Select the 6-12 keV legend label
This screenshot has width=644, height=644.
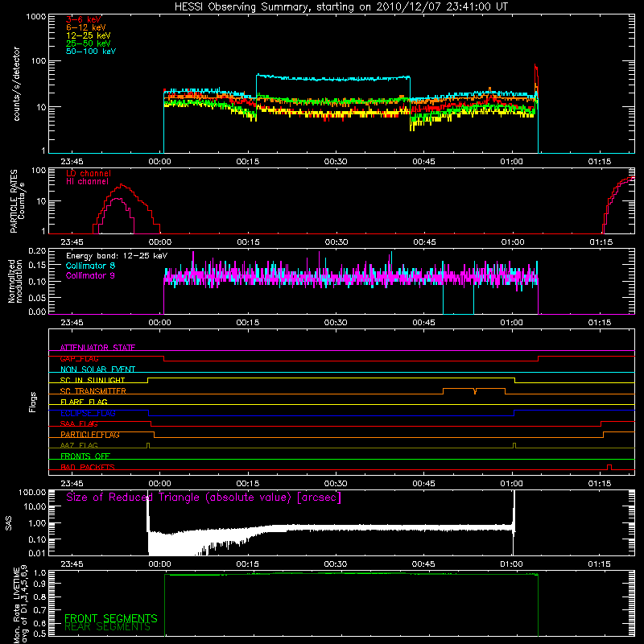coord(86,27)
